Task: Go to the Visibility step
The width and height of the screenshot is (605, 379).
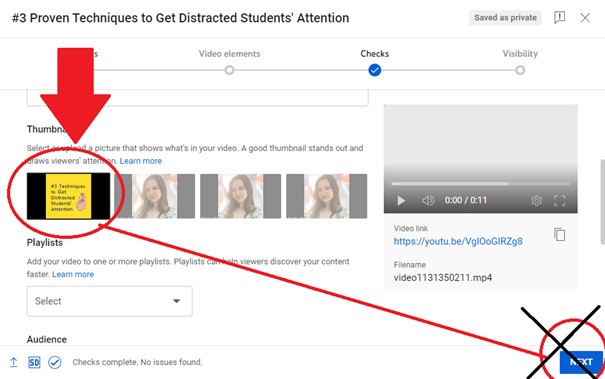Action: pyautogui.click(x=520, y=54)
